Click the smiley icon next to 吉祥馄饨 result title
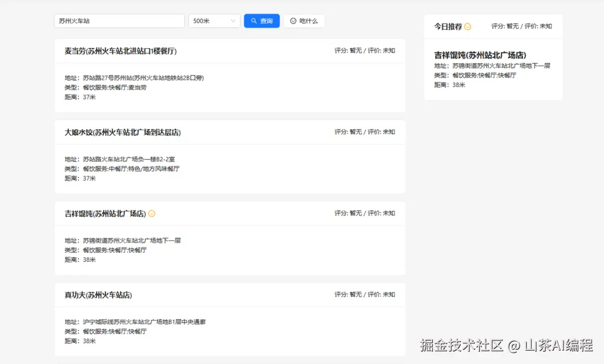 tap(151, 213)
